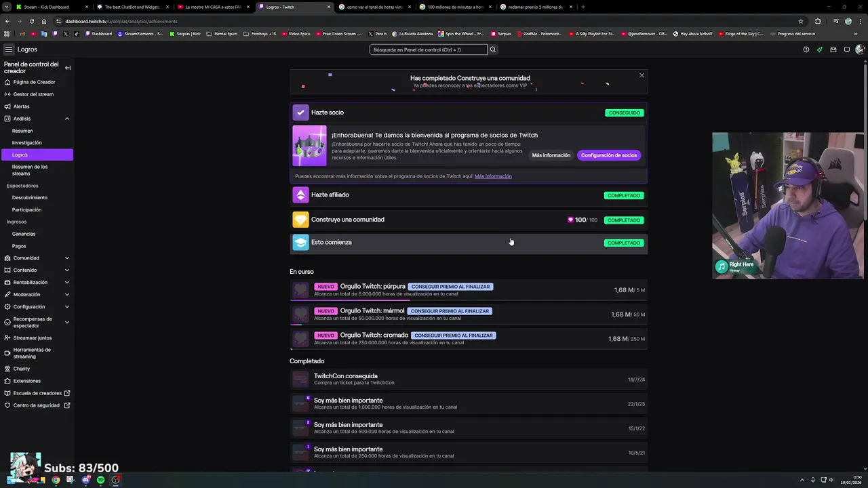This screenshot has height=488, width=868.
Task: Open the Resumen analytics page
Action: (37, 131)
